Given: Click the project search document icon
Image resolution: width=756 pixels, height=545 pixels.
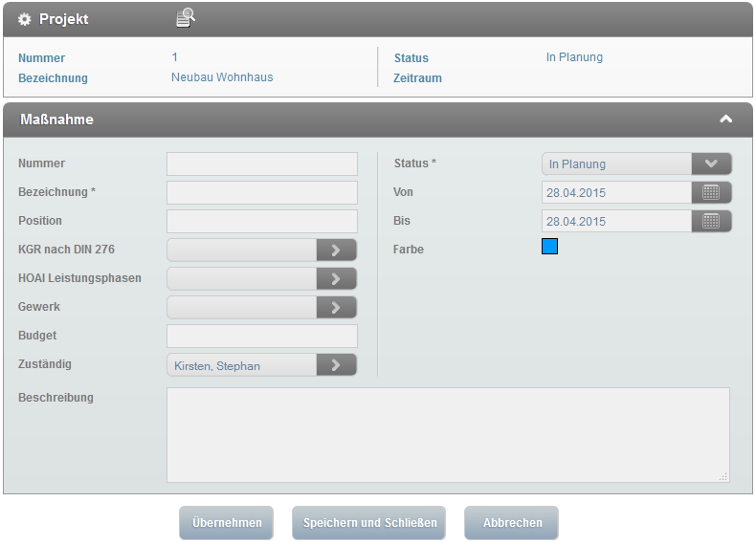Looking at the screenshot, I should (x=186, y=18).
